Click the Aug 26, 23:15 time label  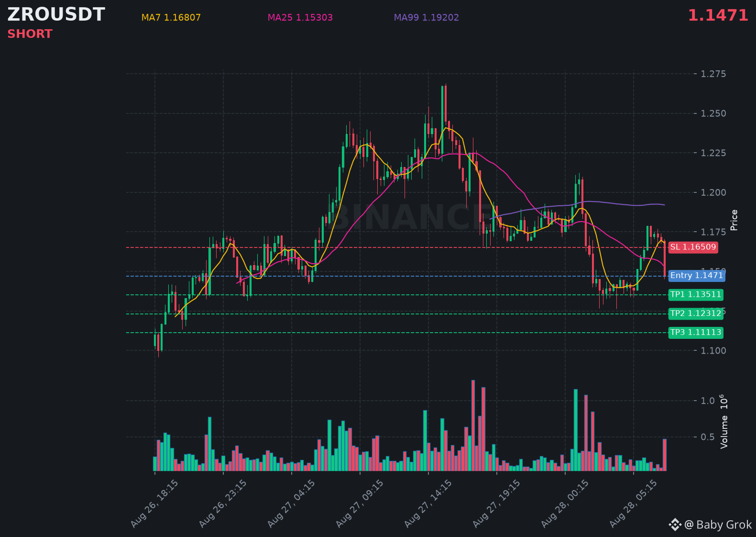[x=223, y=503]
